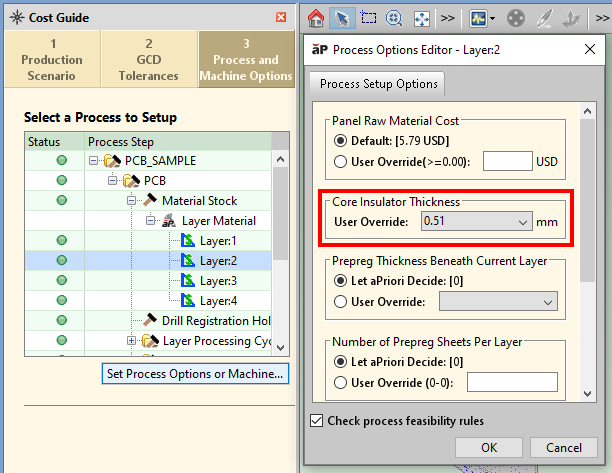
Task: Click the display mode monitor icon
Action: coord(479,18)
